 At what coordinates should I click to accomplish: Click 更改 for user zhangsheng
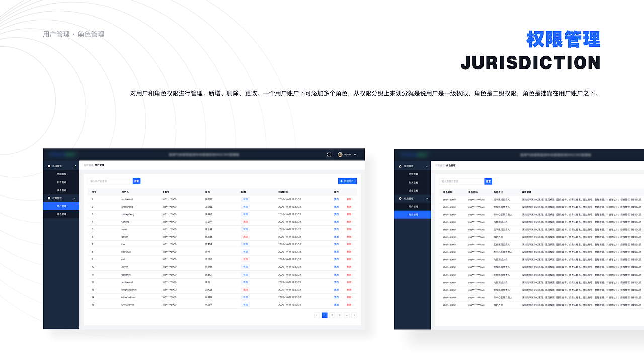[x=336, y=214]
